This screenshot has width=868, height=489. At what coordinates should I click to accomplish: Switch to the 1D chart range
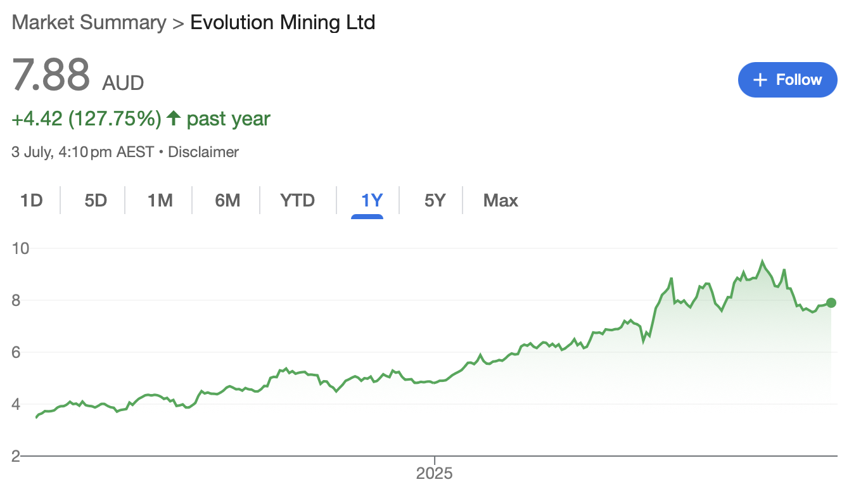(31, 201)
